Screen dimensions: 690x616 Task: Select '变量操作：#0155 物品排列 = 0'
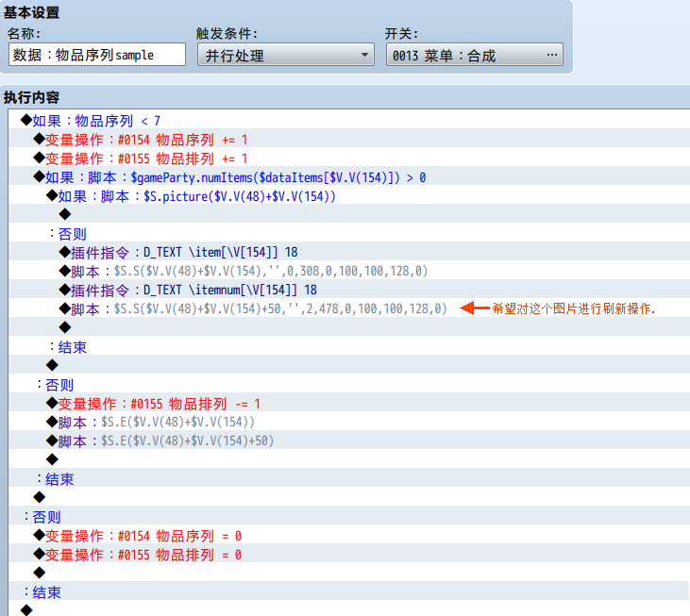(x=138, y=555)
